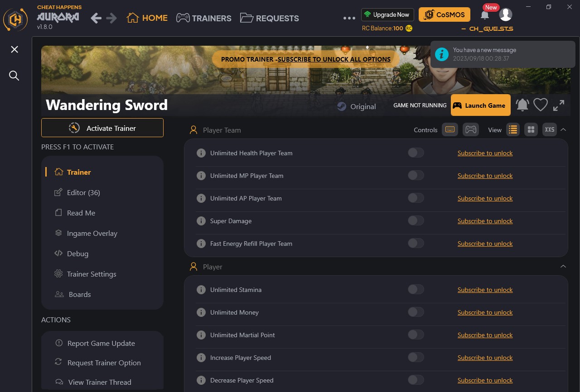The image size is (580, 392).
Task: Open the TRAINERS tab
Action: pyautogui.click(x=204, y=18)
